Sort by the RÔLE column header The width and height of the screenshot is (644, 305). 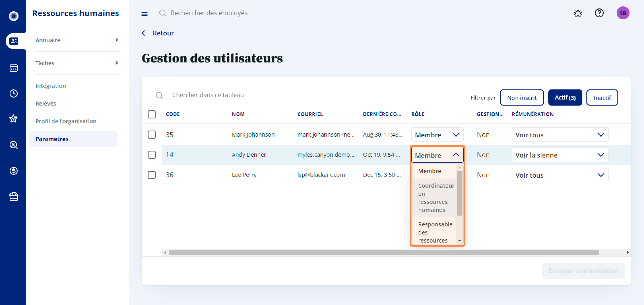[418, 114]
